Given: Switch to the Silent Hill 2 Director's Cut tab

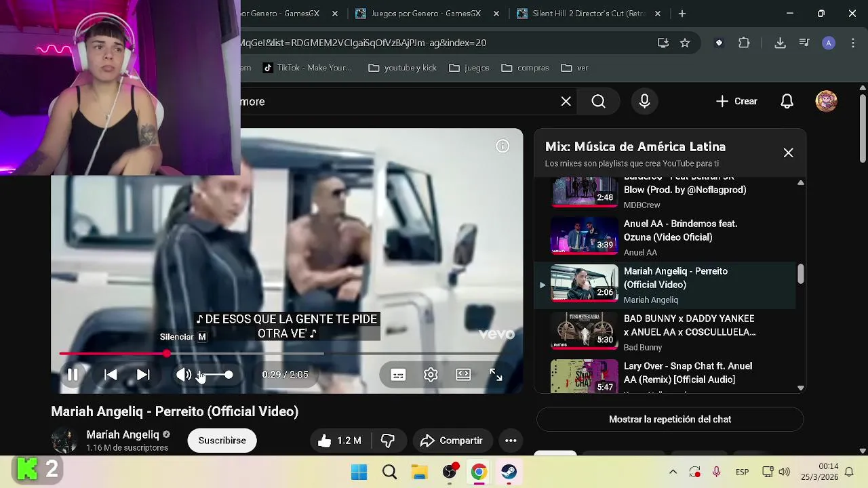Looking at the screenshot, I should coord(587,14).
